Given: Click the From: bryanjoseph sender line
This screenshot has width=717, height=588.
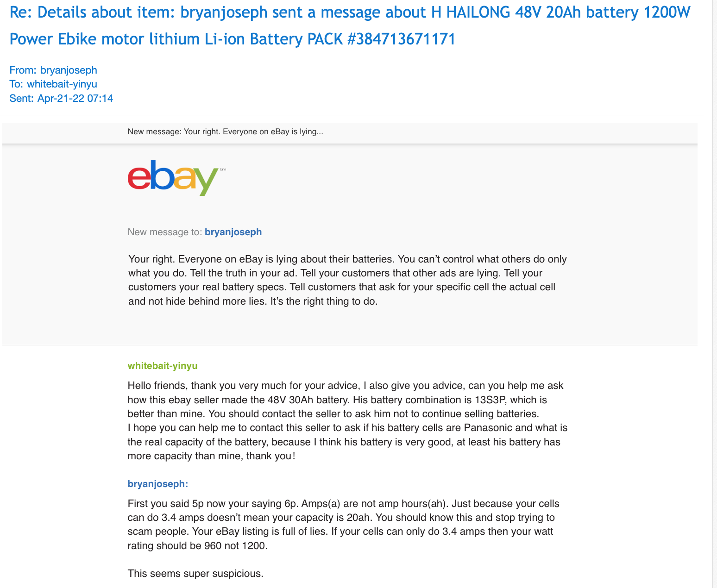Looking at the screenshot, I should [53, 70].
